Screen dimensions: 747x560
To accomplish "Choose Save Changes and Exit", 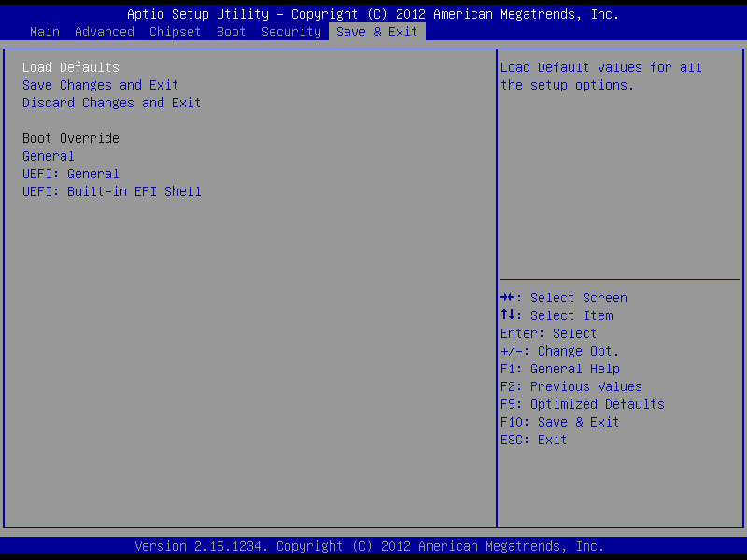I will click(101, 85).
